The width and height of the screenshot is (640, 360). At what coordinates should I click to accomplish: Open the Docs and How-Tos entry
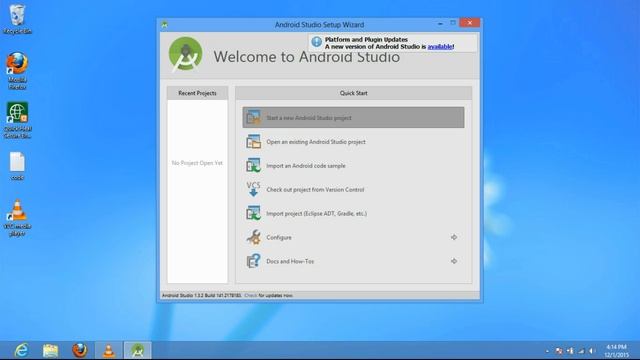tap(353, 261)
